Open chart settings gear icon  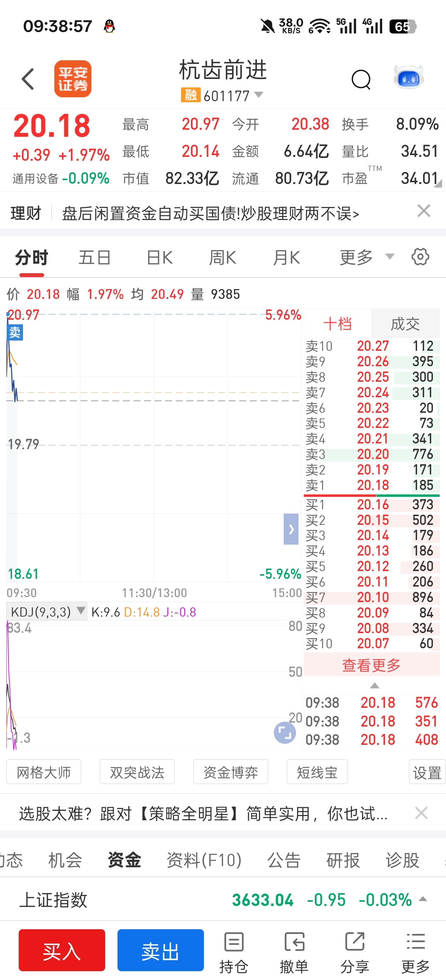[x=420, y=257]
